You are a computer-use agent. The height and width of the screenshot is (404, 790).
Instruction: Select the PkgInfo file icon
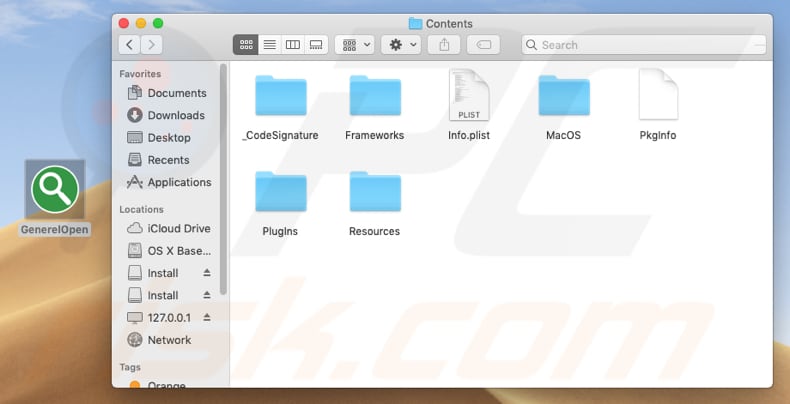pos(658,95)
